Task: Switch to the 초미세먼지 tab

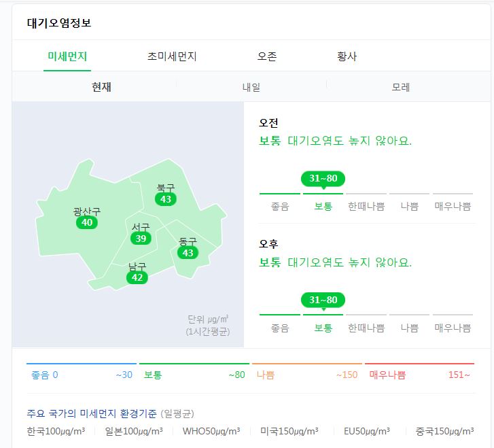Action: click(172, 56)
